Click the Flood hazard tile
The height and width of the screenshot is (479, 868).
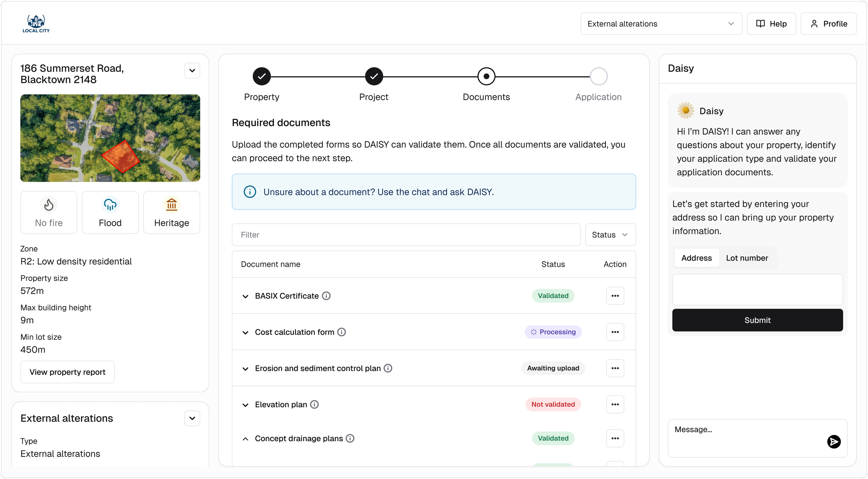(x=110, y=212)
